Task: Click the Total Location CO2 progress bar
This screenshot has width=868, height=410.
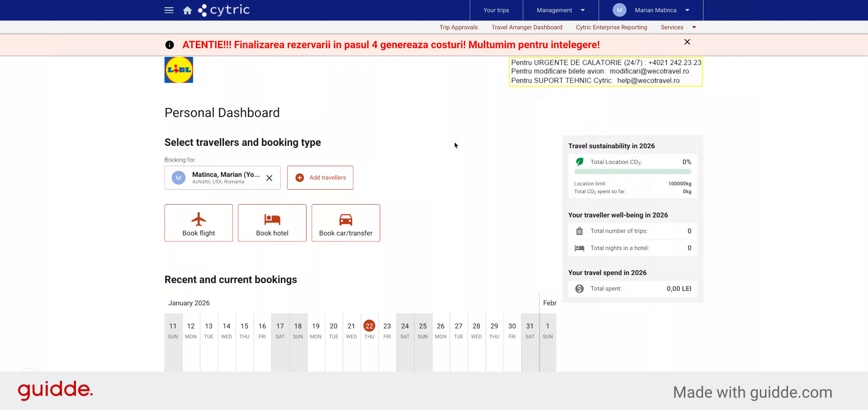Action: click(x=632, y=172)
